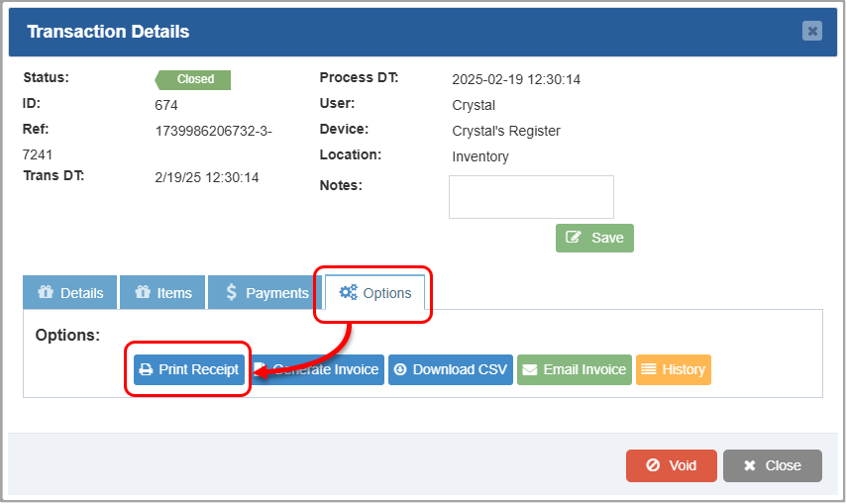This screenshot has width=847, height=504.
Task: Save the transaction notes
Action: point(594,238)
